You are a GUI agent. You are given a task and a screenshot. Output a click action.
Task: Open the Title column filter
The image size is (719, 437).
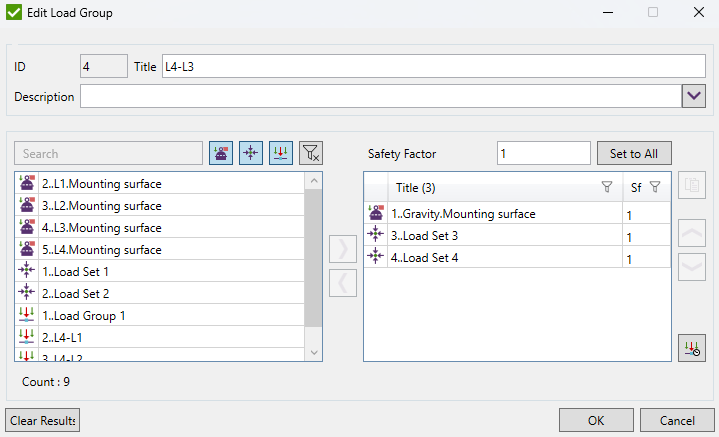click(x=606, y=187)
